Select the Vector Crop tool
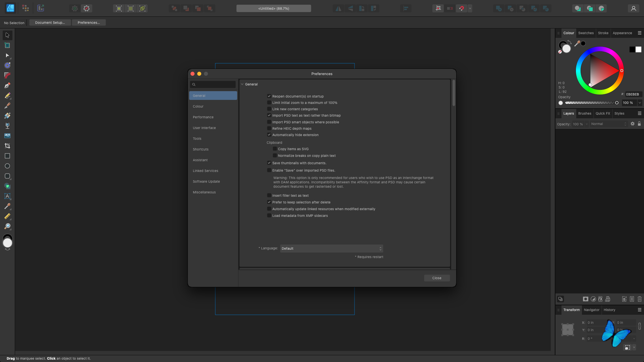The image size is (644, 362). [7, 146]
